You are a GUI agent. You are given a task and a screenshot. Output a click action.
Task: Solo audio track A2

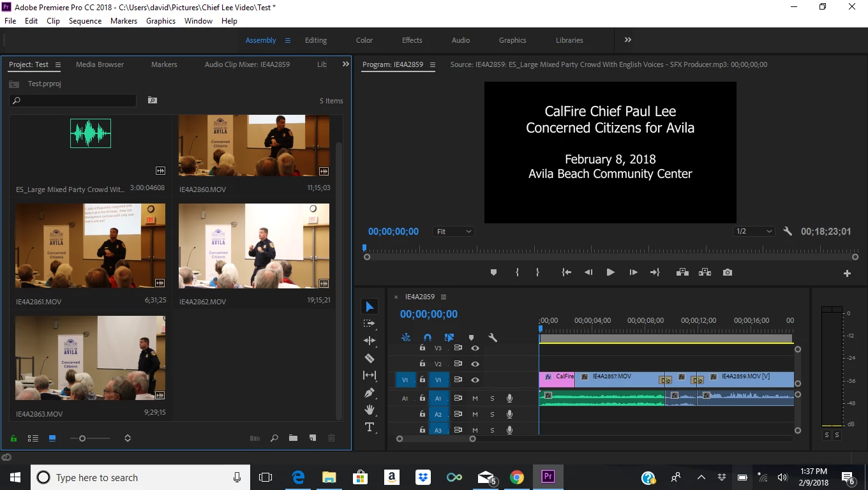click(492, 415)
